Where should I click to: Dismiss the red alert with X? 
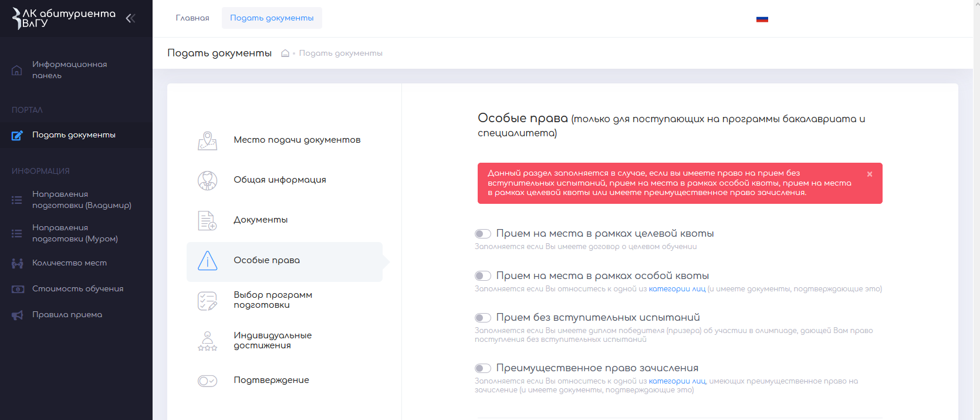pyautogui.click(x=870, y=174)
